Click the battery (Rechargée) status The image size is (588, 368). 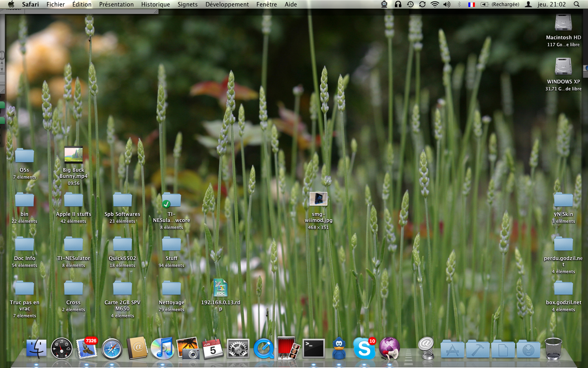click(x=500, y=4)
